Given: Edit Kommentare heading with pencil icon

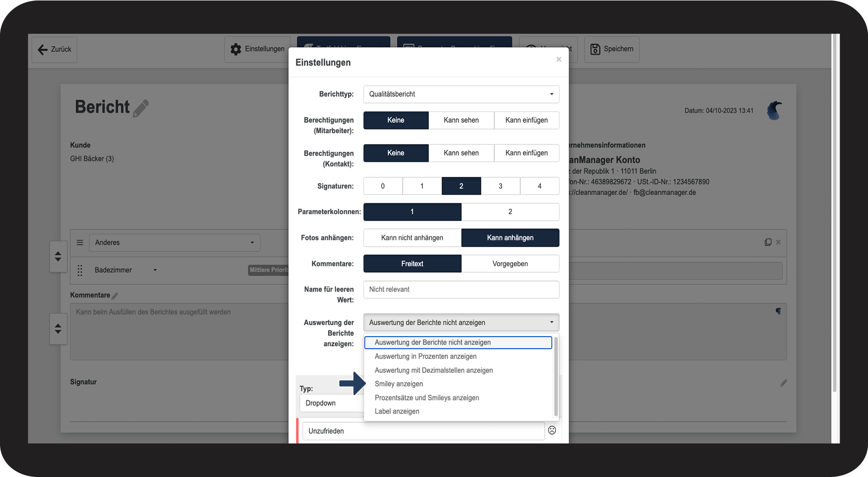Looking at the screenshot, I should pos(115,296).
